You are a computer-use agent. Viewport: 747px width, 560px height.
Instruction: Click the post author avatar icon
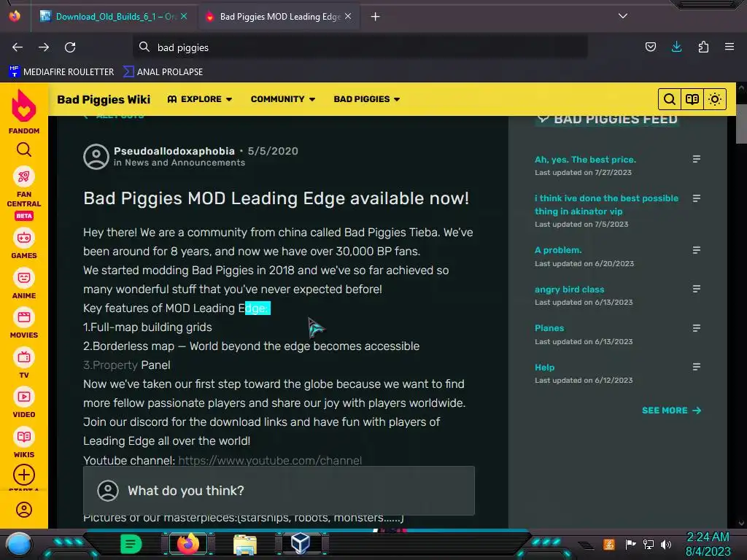(x=96, y=157)
